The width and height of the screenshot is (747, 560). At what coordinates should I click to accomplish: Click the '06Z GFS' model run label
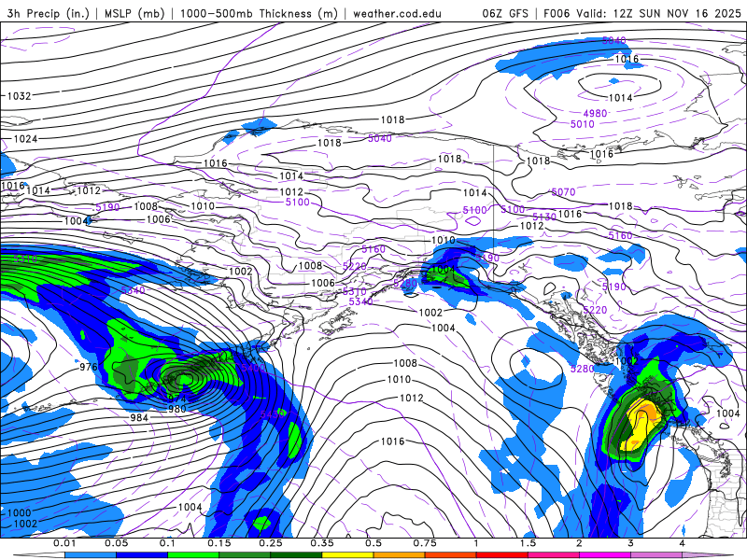[505, 13]
